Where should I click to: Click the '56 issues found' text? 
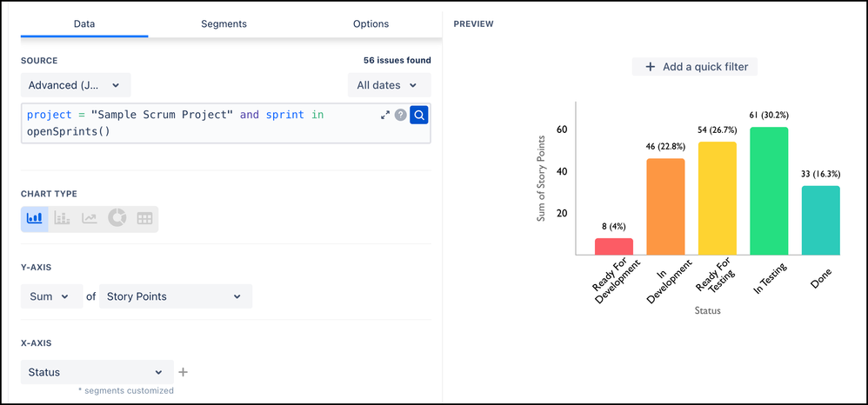[397, 60]
